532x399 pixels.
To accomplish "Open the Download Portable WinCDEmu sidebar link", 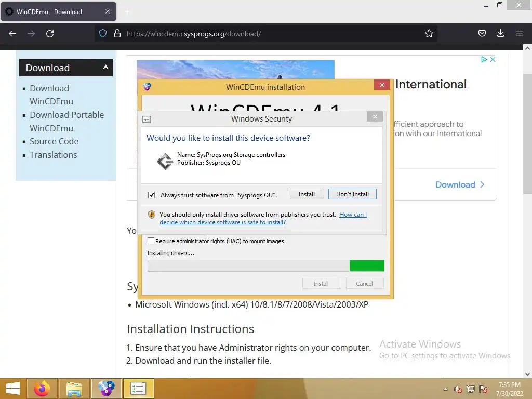I will (66, 122).
